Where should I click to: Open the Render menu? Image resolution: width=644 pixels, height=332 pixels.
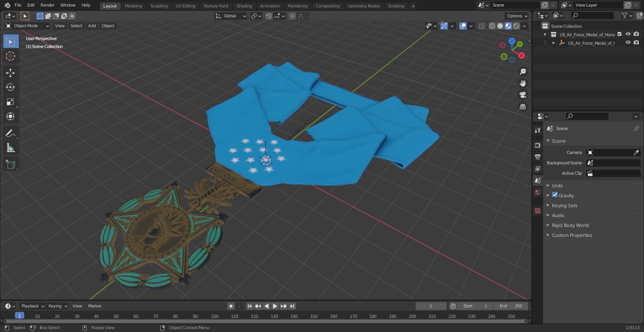coord(48,5)
